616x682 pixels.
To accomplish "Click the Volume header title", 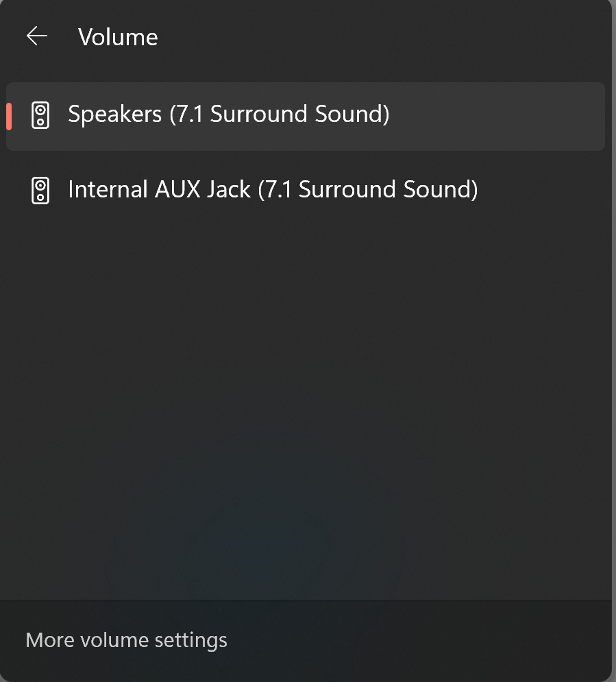I will pos(118,37).
